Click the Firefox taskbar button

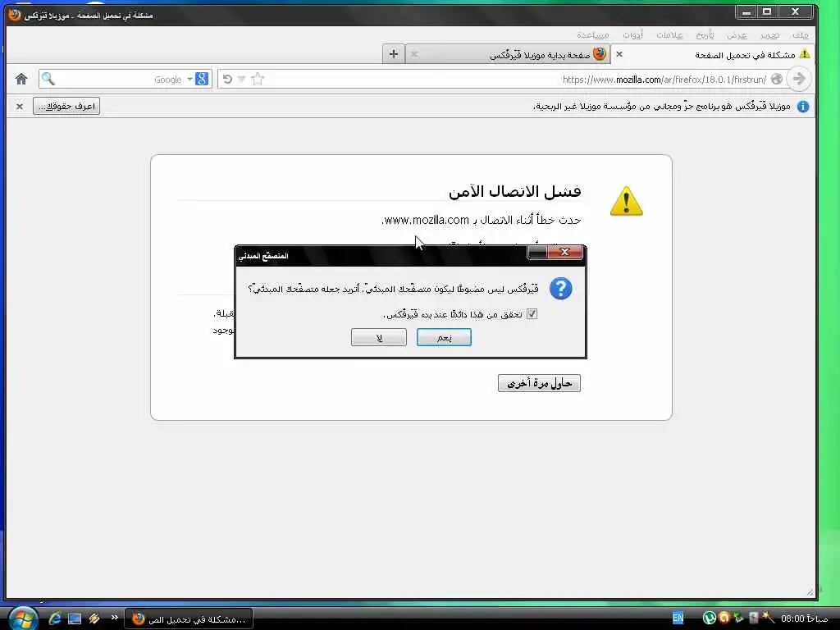pyautogui.click(x=189, y=619)
